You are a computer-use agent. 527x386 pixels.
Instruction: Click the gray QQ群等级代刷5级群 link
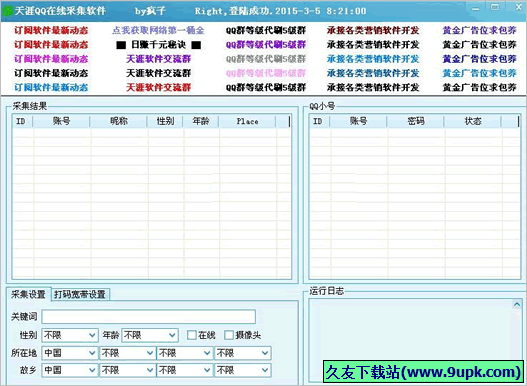[x=266, y=59]
